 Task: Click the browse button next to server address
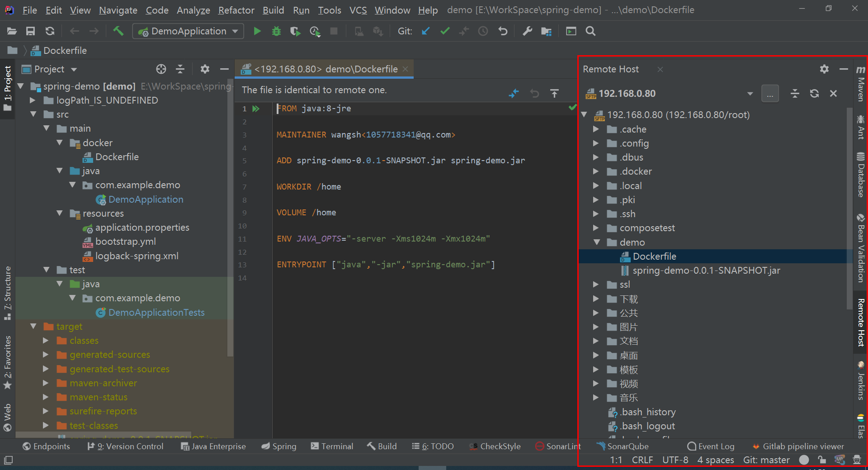(x=770, y=93)
